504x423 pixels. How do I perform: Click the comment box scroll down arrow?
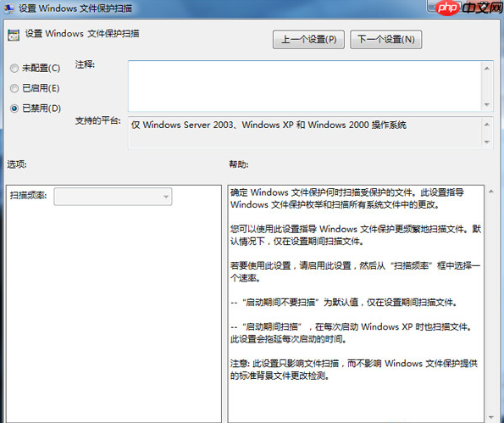(487, 104)
